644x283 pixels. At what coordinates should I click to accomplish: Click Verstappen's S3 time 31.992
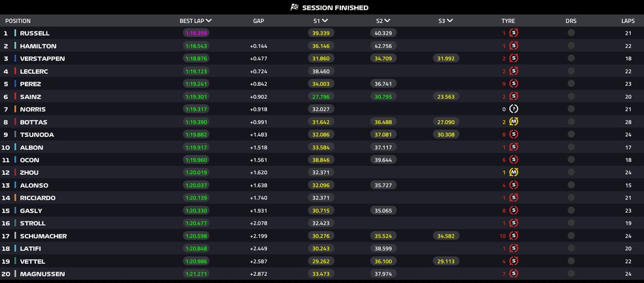(446, 58)
